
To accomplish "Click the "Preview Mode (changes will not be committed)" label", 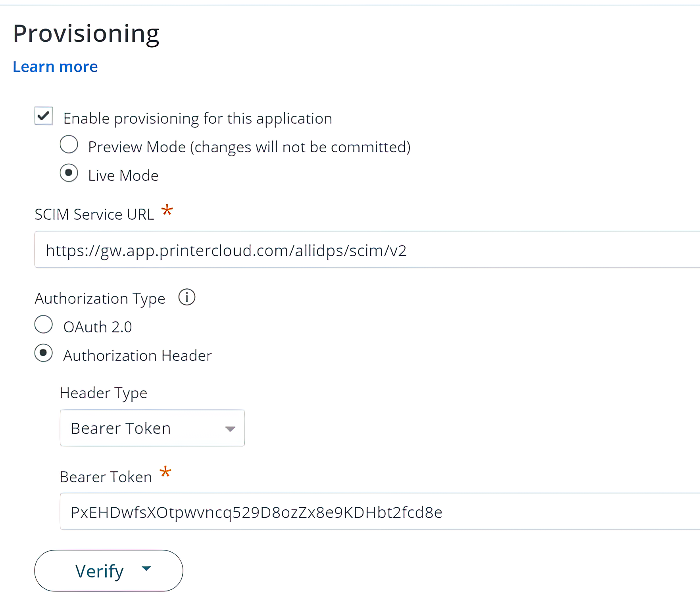I will (249, 147).
